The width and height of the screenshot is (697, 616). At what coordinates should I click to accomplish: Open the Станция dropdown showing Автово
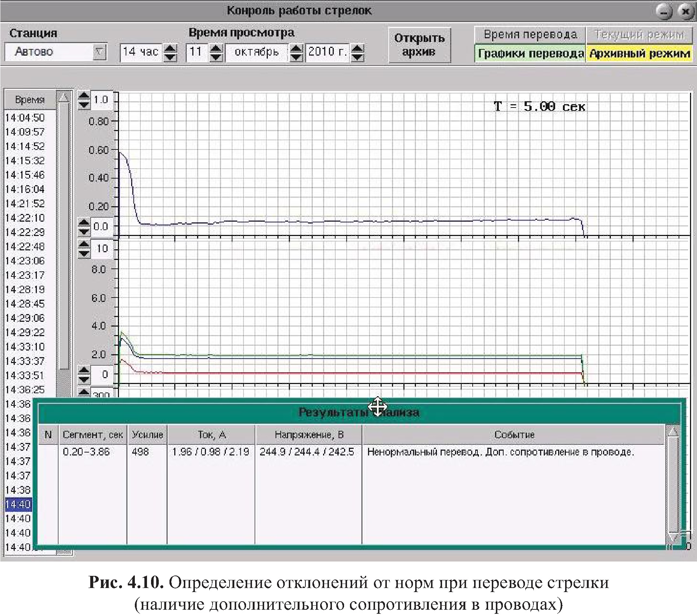tap(99, 52)
